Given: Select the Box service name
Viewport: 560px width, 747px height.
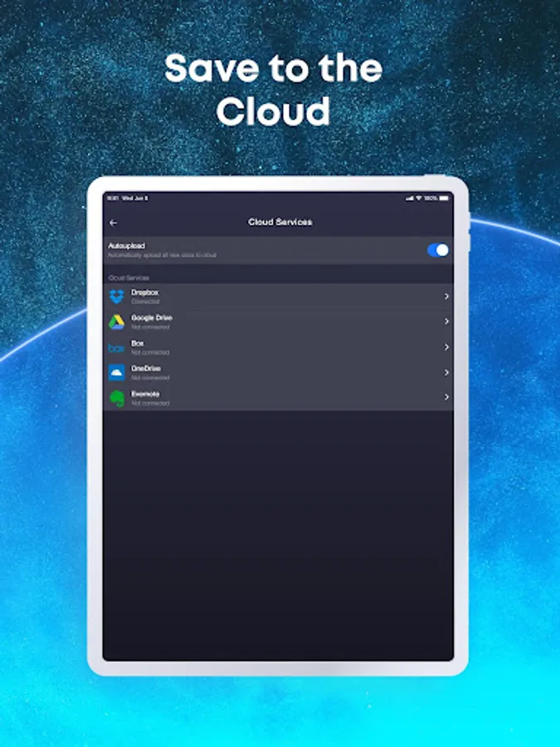Looking at the screenshot, I should [x=137, y=343].
